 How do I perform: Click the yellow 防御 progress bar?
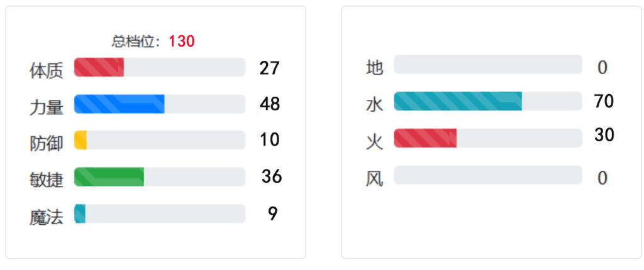click(160, 140)
